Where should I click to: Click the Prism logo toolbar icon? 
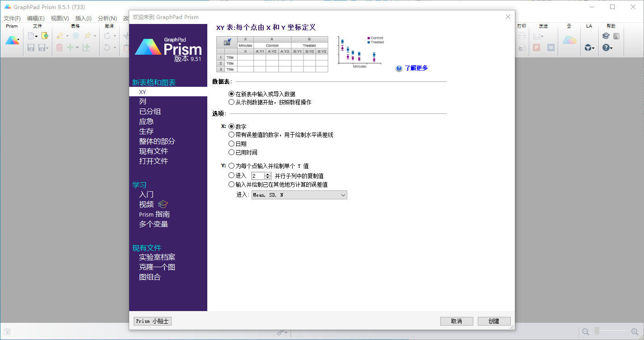coord(11,40)
